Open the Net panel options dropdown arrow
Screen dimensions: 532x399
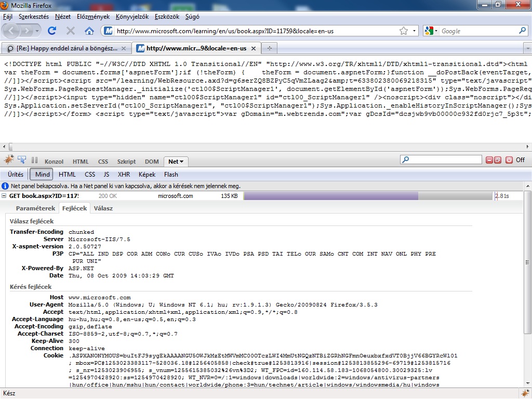tap(181, 162)
